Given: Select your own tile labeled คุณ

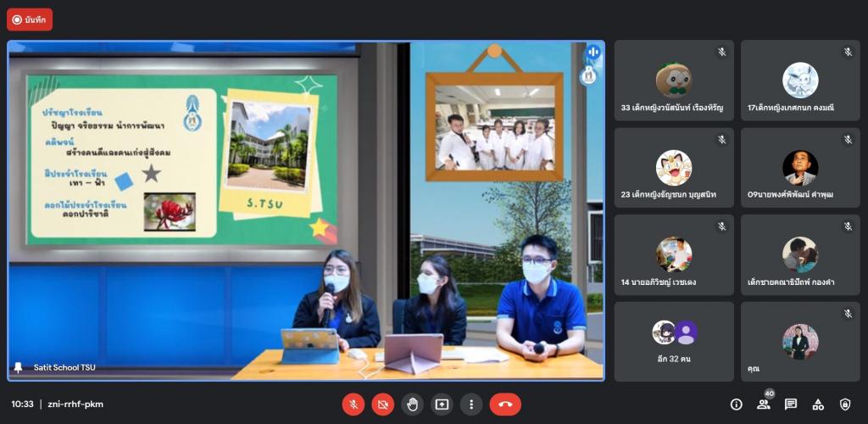Looking at the screenshot, I should point(800,342).
